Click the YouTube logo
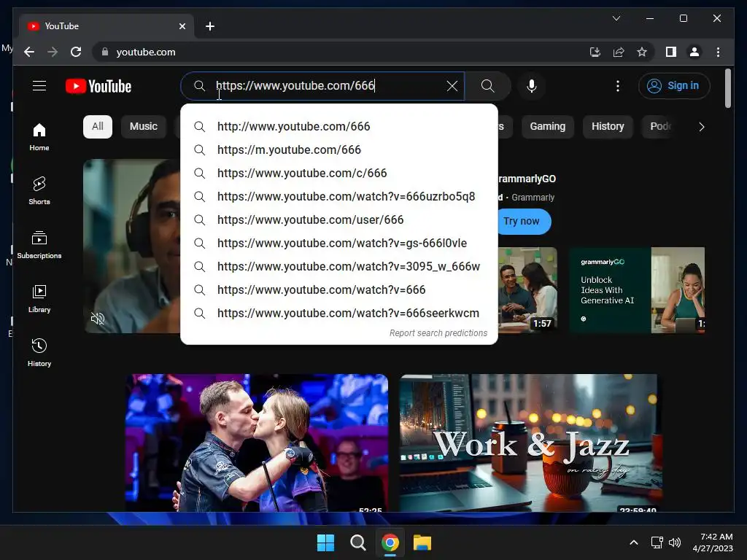Viewport: 747px width, 560px height. pyautogui.click(x=98, y=86)
